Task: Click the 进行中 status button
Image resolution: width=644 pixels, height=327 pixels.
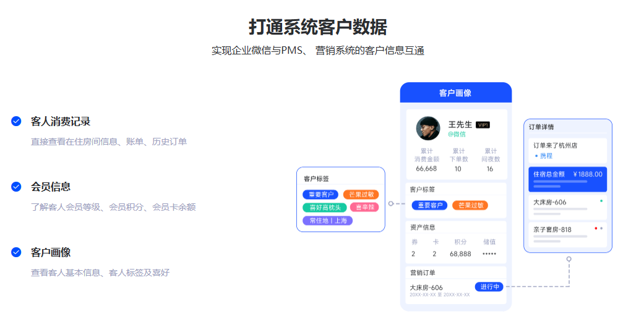Action: (489, 287)
